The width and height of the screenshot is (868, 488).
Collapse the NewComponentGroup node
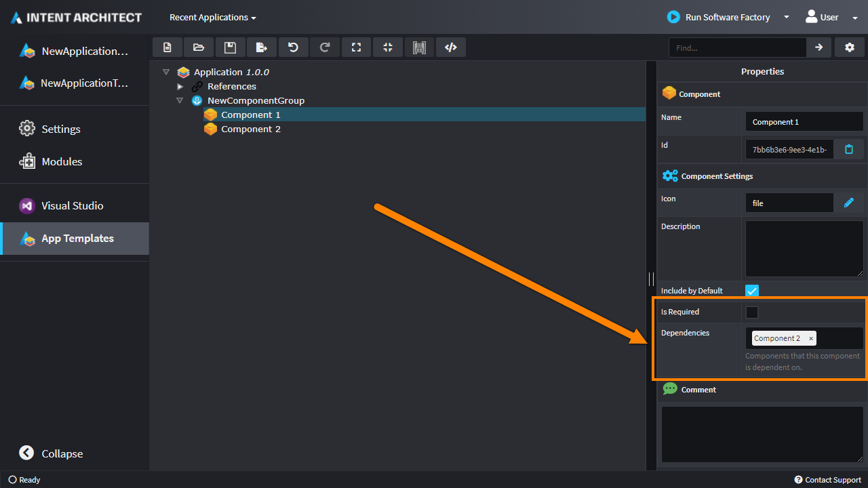coord(180,100)
